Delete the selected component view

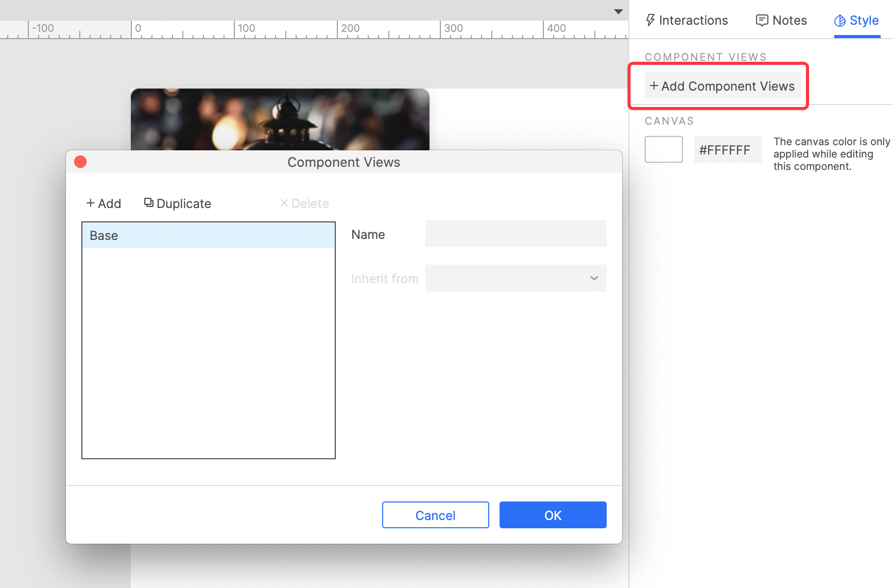pos(304,203)
